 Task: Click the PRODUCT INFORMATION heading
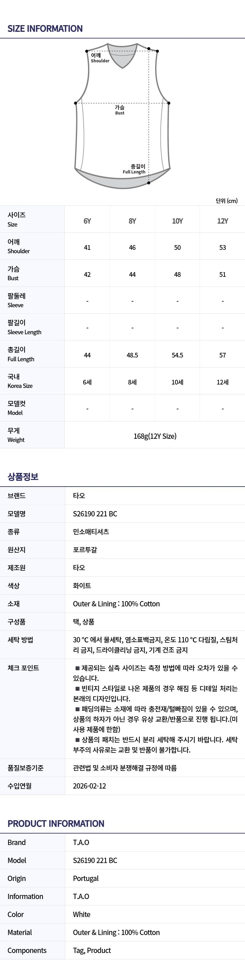pyautogui.click(x=56, y=824)
